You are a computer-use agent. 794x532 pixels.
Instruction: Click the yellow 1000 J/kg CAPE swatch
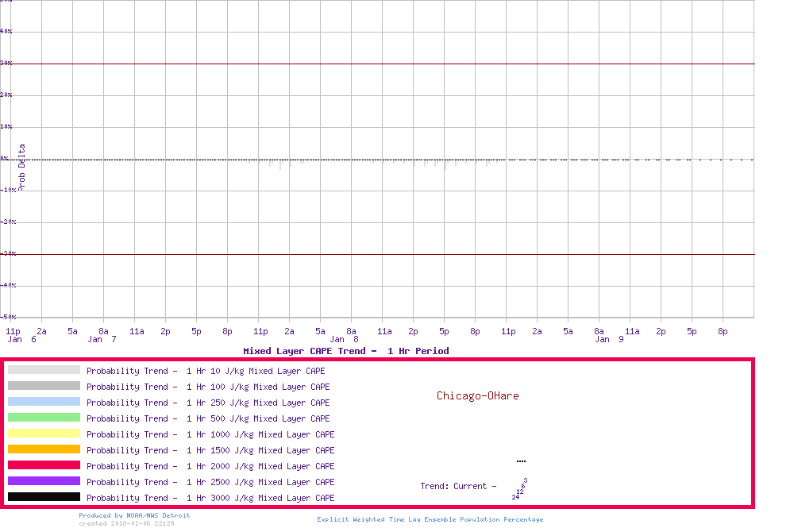(44, 434)
